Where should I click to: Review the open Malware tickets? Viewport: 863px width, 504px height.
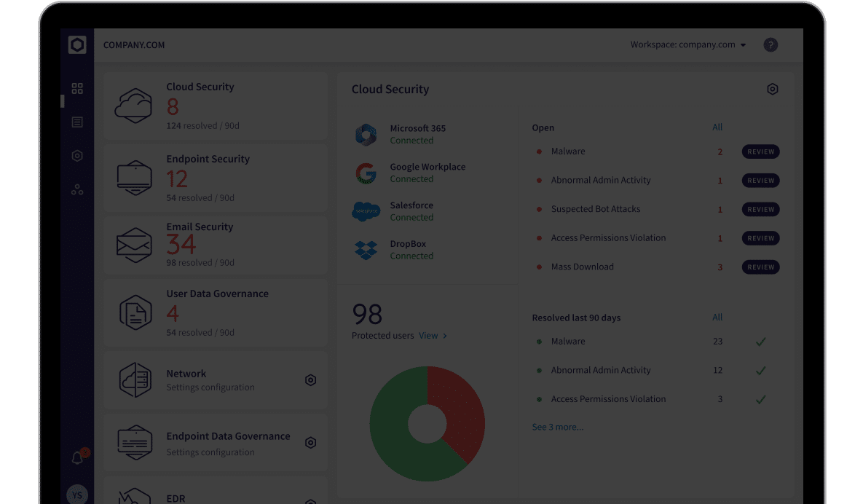760,151
